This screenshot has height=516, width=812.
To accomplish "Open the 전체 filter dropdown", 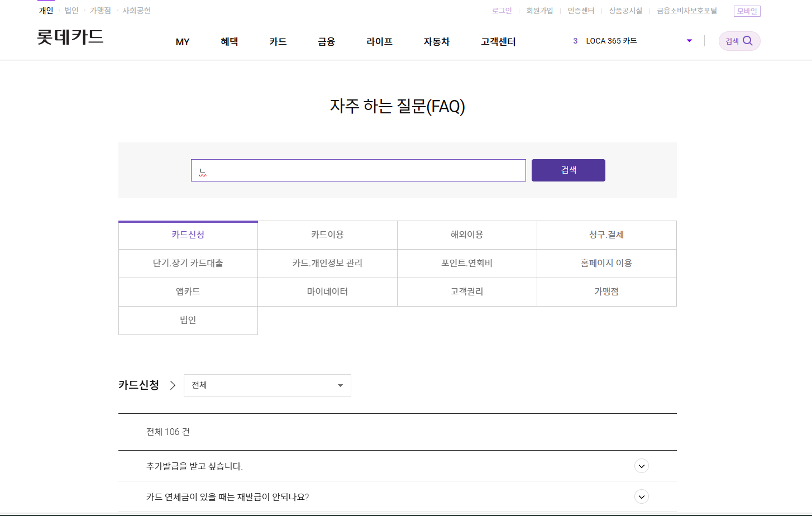I will [267, 385].
